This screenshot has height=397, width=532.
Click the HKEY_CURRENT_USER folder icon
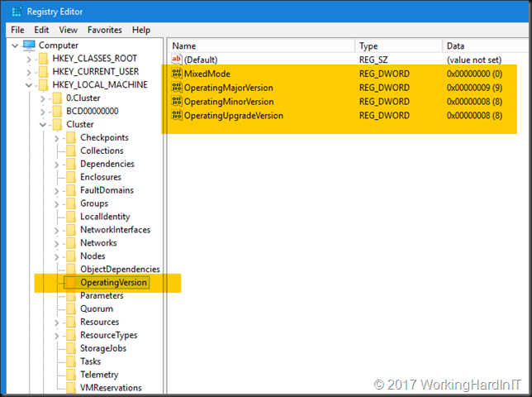[x=44, y=72]
